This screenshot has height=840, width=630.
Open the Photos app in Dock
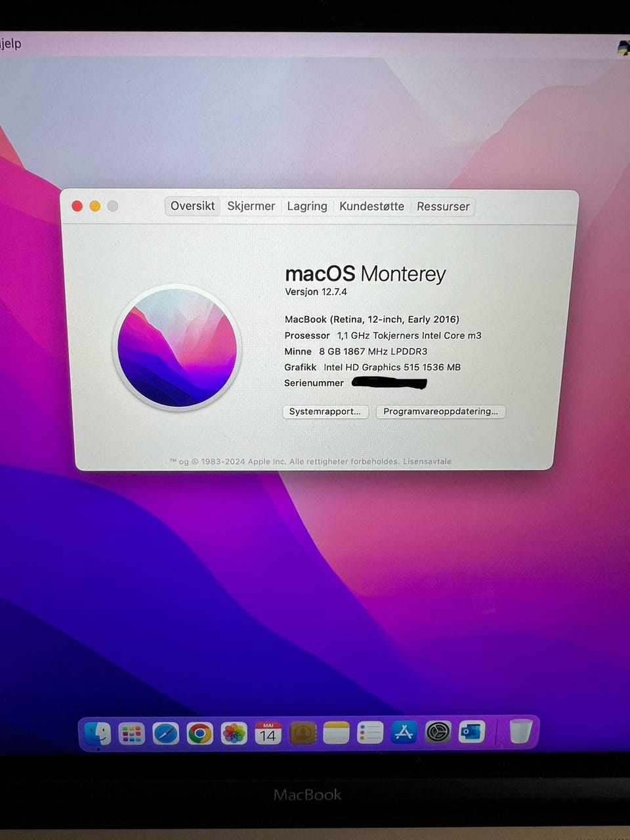(234, 733)
